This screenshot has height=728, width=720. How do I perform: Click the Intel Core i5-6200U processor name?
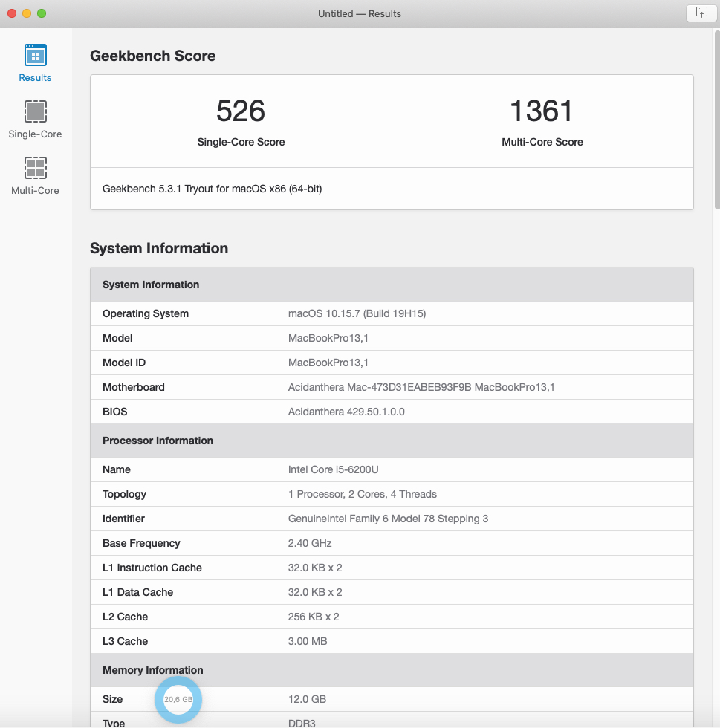pyautogui.click(x=338, y=469)
